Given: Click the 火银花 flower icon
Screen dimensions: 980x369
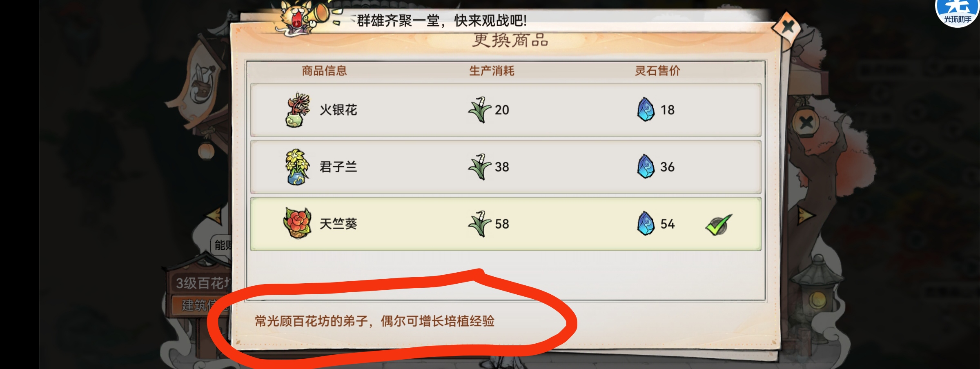Looking at the screenshot, I should [x=297, y=110].
